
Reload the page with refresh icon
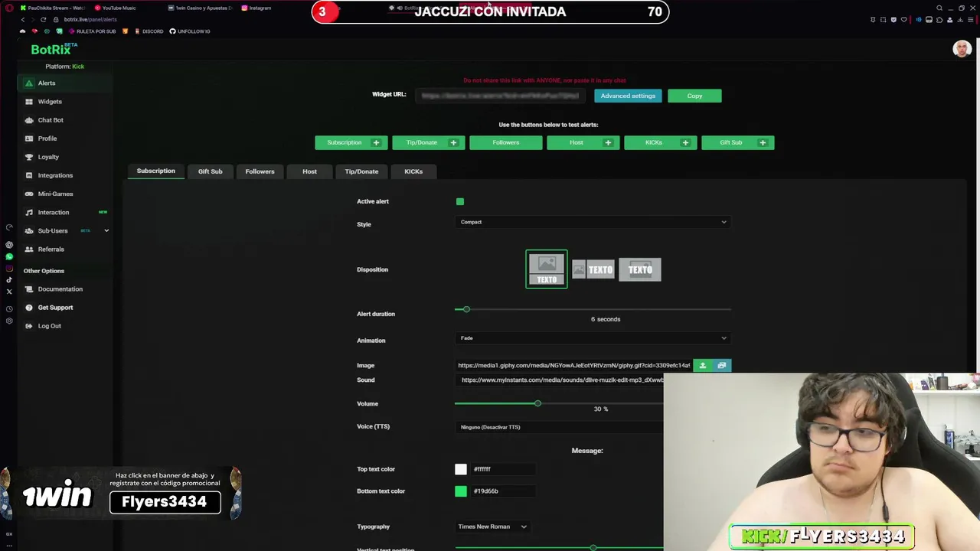[x=43, y=19]
